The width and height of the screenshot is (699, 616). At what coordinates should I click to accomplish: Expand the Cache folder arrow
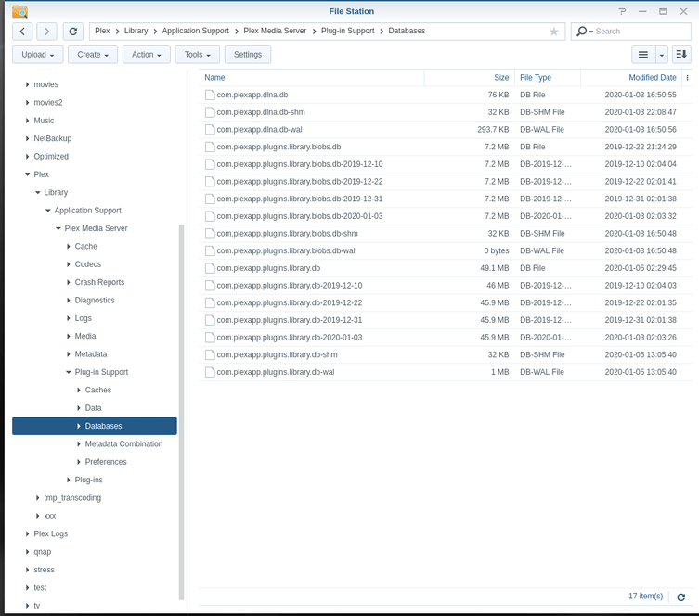click(68, 247)
